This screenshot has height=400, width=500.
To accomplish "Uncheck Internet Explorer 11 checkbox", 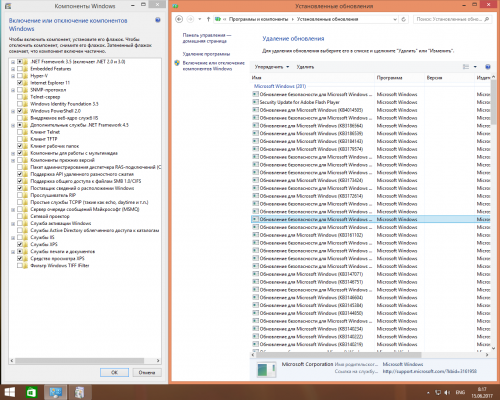I will tap(20, 83).
